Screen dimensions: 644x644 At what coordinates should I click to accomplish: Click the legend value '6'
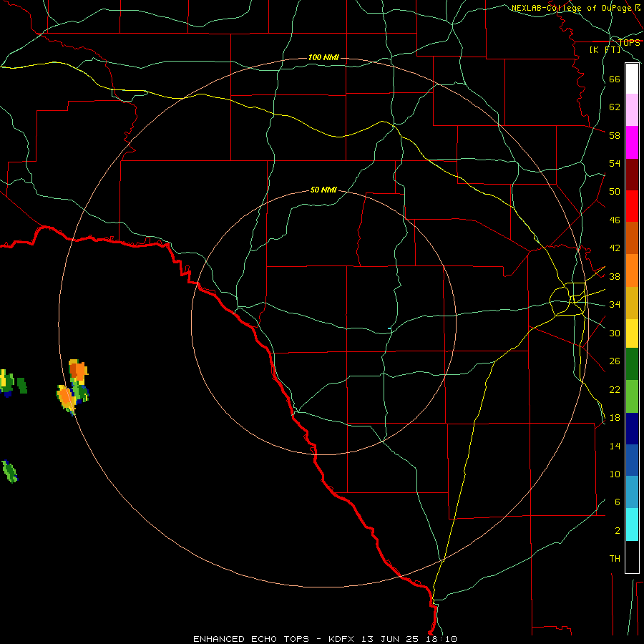tap(617, 502)
